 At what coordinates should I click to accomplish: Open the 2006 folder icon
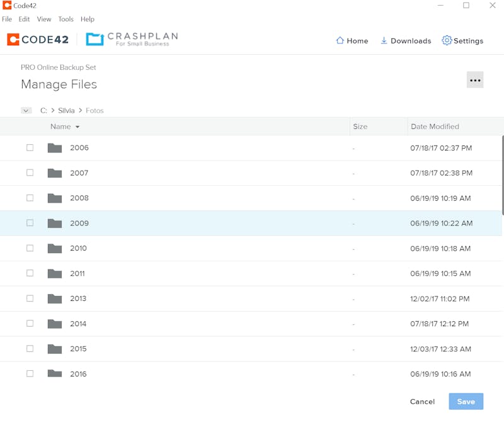[x=55, y=148]
